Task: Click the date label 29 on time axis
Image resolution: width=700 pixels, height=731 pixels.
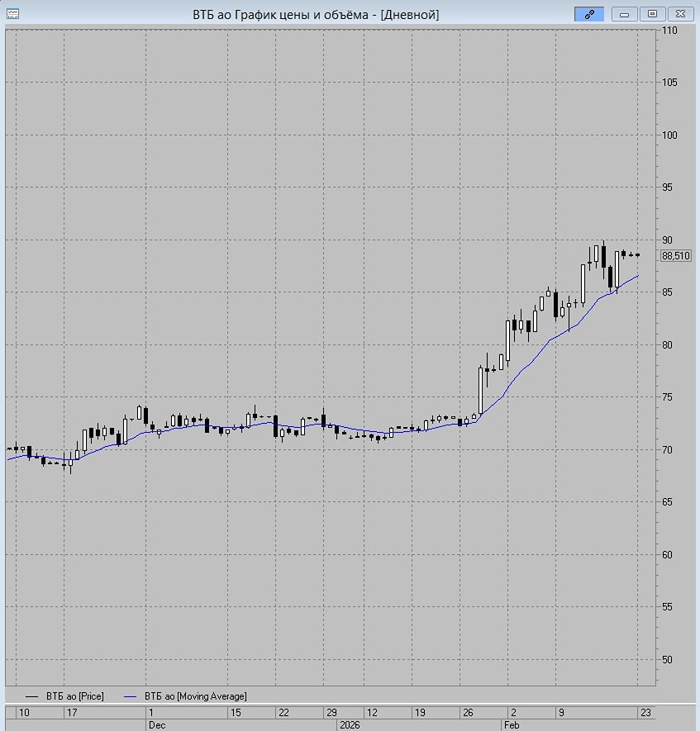Action: [x=331, y=712]
